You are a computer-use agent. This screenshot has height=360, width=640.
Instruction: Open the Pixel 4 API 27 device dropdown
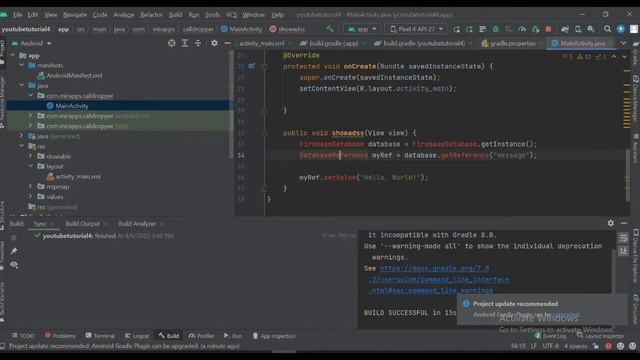(x=416, y=29)
